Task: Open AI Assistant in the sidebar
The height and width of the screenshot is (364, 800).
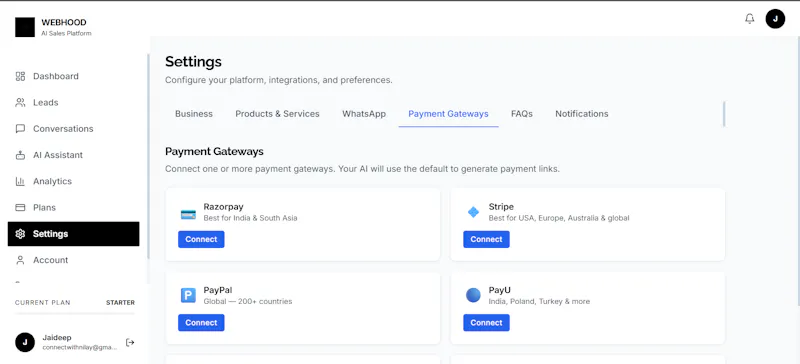Action: (73, 155)
